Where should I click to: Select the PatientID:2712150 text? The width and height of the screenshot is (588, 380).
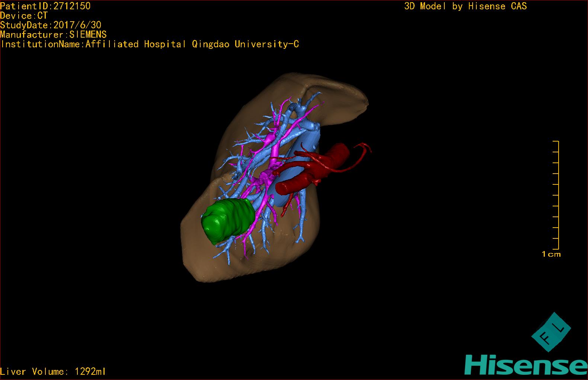tap(45, 6)
